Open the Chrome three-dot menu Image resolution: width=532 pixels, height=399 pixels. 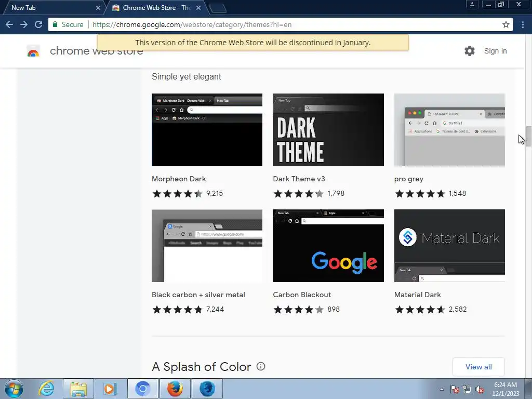[523, 24]
